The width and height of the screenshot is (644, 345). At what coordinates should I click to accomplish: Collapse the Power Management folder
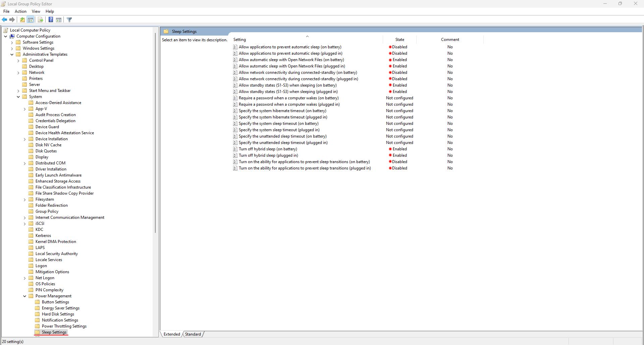tap(25, 296)
